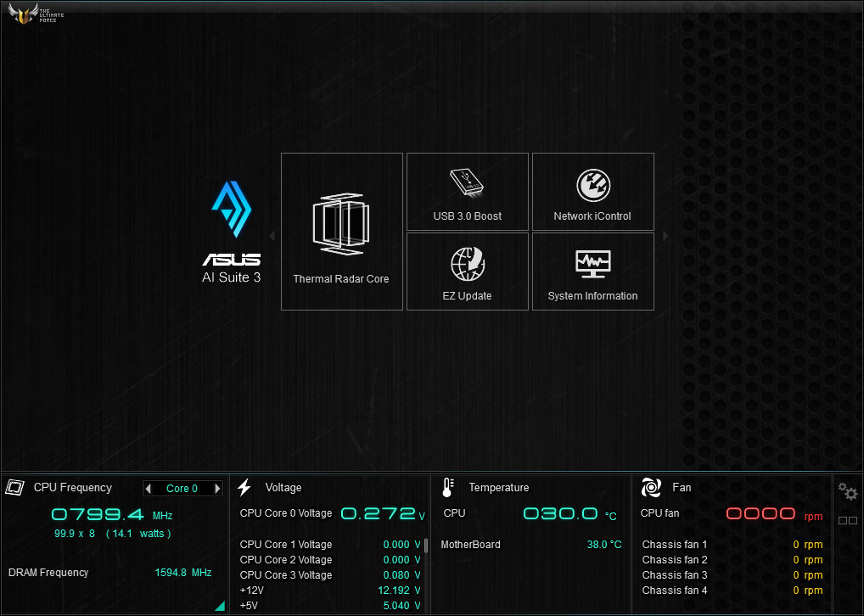Viewport: 864px width, 616px height.
Task: Open the Thermal Radar Core tile
Action: 342,232
